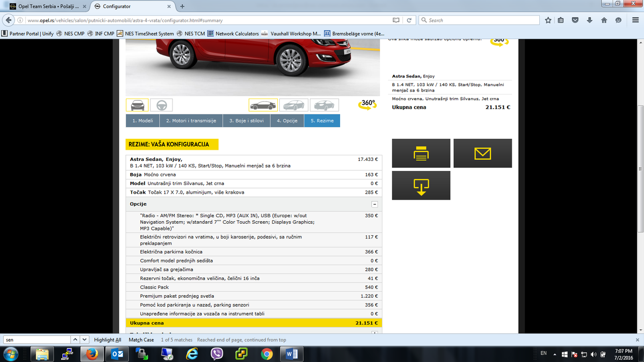Image resolution: width=644 pixels, height=362 pixels.
Task: Open the Windows Start menu
Action: tap(10, 354)
